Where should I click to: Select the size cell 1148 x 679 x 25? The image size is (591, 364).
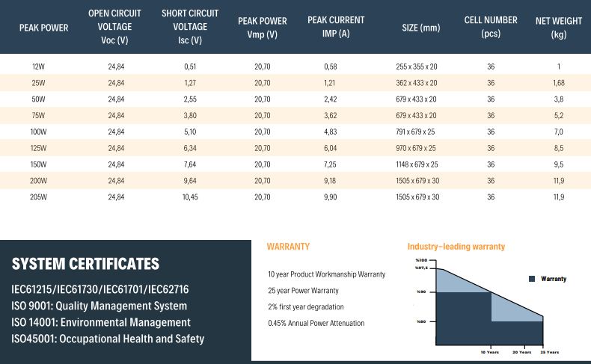pos(417,164)
